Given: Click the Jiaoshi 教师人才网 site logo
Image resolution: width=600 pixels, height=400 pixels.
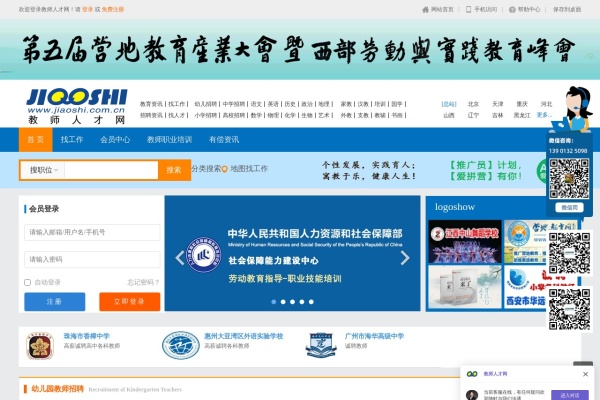Looking at the screenshot, I should pyautogui.click(x=77, y=106).
